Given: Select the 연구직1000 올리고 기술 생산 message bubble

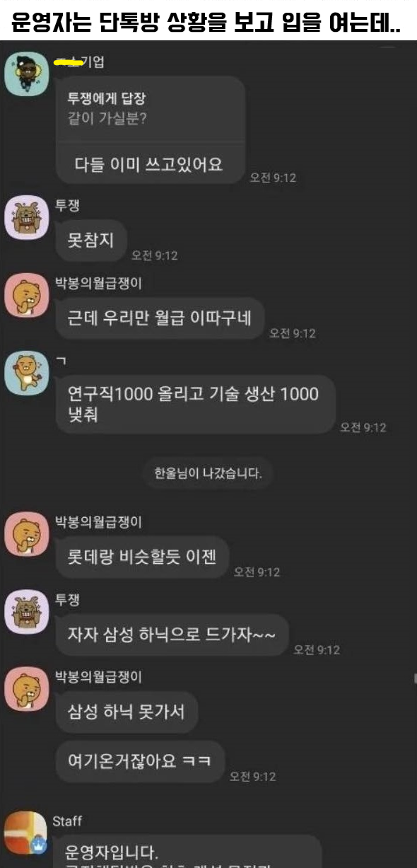Looking at the screenshot, I should [195, 404].
